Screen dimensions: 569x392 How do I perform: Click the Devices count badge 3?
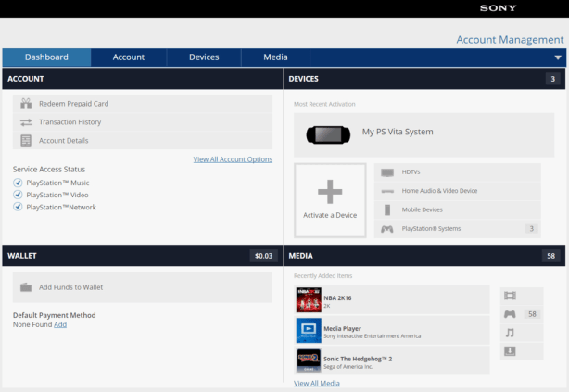pos(552,79)
